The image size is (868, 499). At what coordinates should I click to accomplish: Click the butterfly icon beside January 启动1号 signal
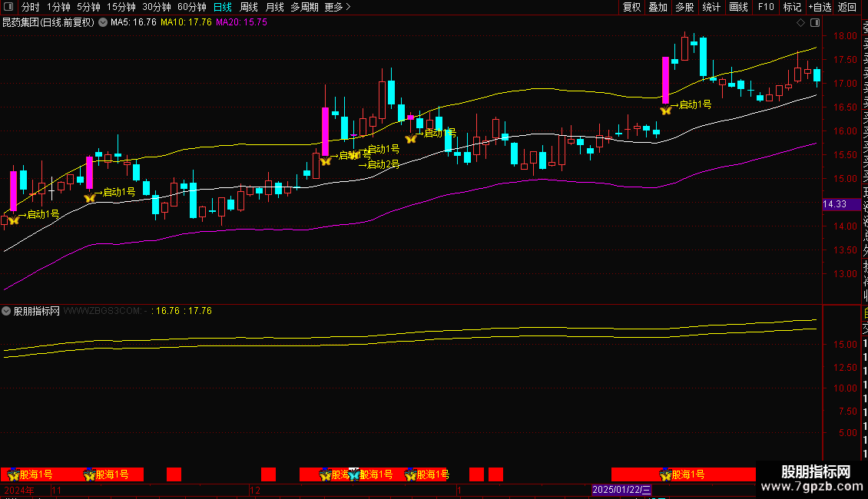click(666, 110)
